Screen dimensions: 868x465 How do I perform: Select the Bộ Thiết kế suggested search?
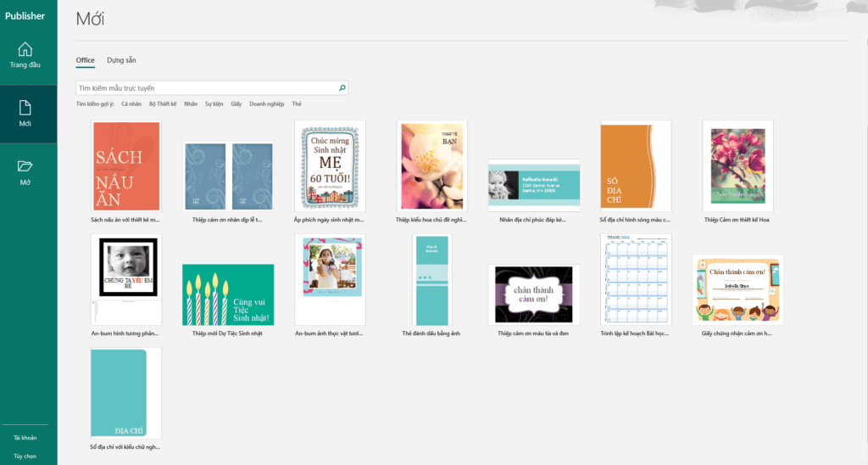tap(163, 104)
